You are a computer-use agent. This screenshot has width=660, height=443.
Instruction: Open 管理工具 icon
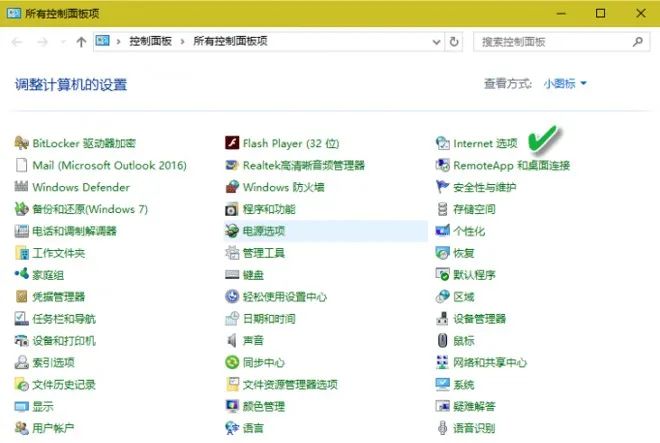click(232, 253)
